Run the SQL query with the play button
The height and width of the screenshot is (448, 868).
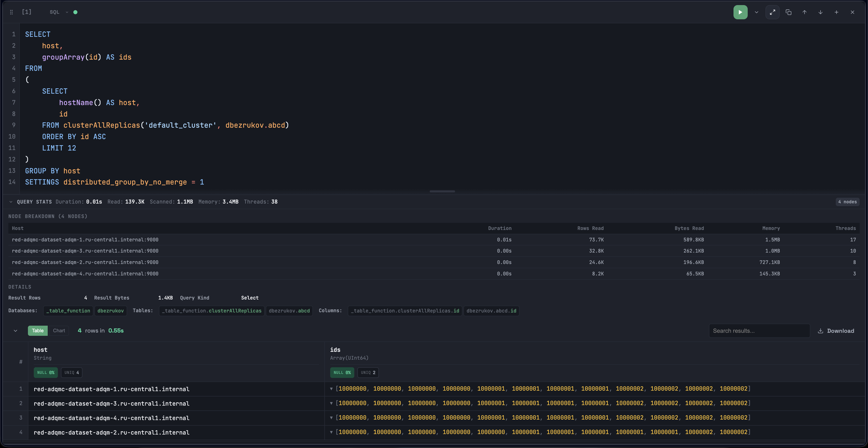tap(740, 12)
